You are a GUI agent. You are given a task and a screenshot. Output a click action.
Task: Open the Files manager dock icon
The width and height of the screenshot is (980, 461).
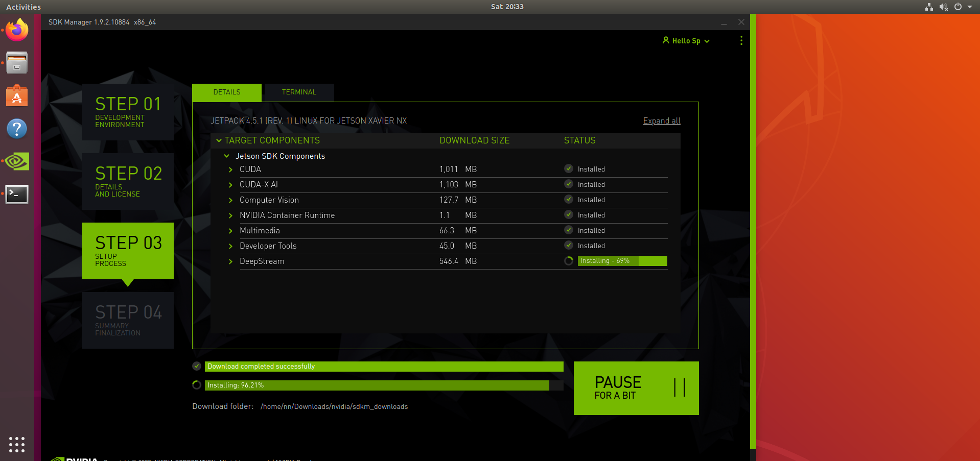tap(17, 63)
